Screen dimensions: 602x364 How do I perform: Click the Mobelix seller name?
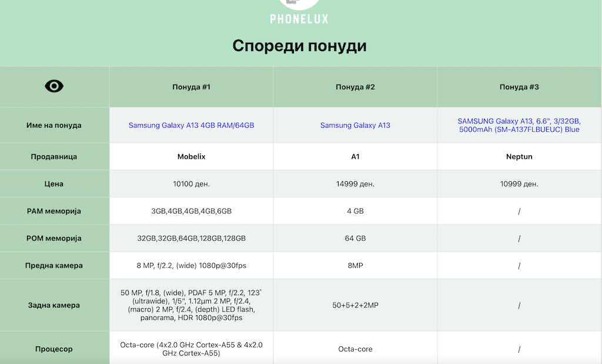point(191,157)
